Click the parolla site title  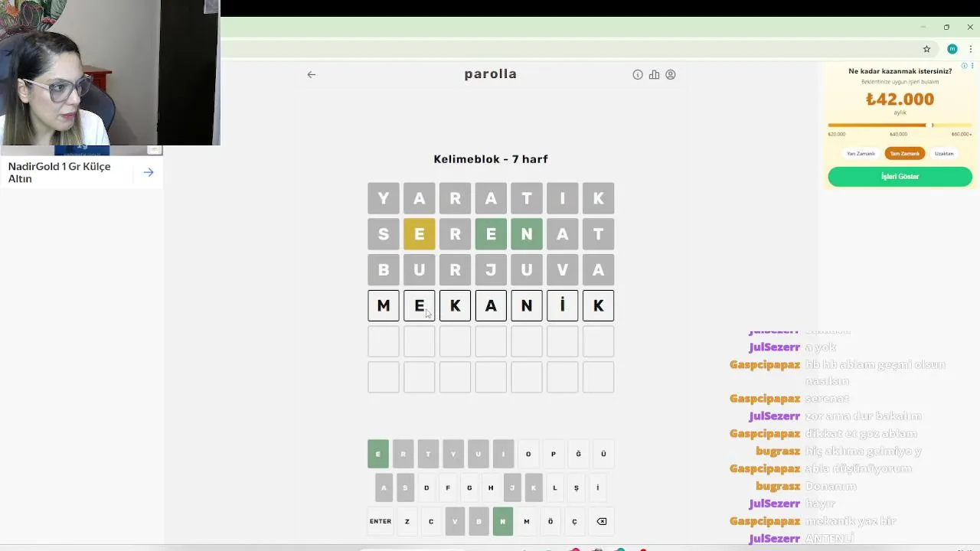[x=491, y=74]
